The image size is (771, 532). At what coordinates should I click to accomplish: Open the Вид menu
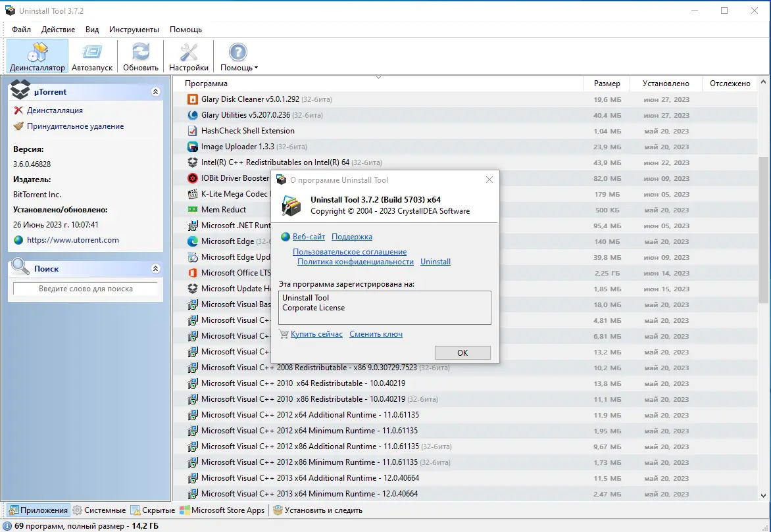click(x=91, y=29)
